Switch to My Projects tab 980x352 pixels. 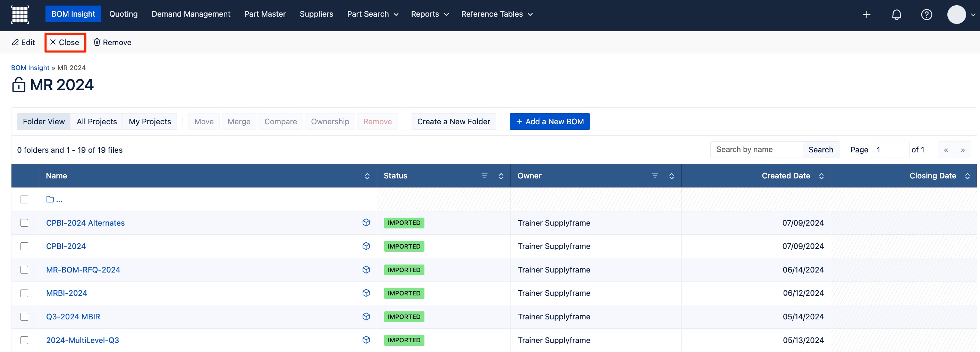pyautogui.click(x=150, y=122)
